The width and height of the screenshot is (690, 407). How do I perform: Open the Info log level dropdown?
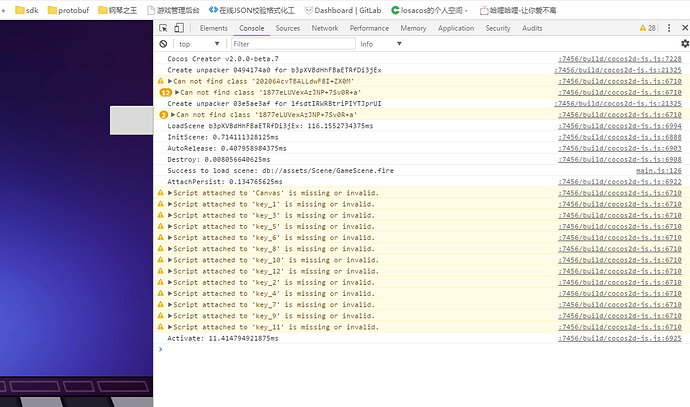coord(381,44)
